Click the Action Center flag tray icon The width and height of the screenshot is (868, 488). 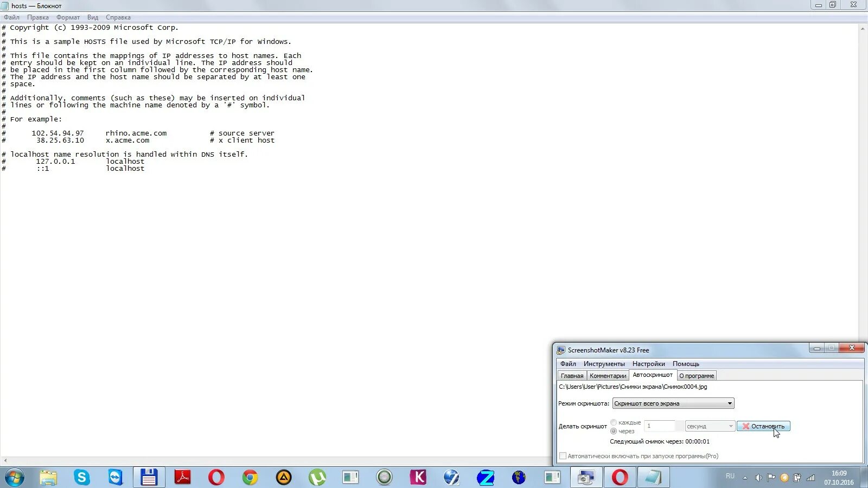tap(771, 478)
